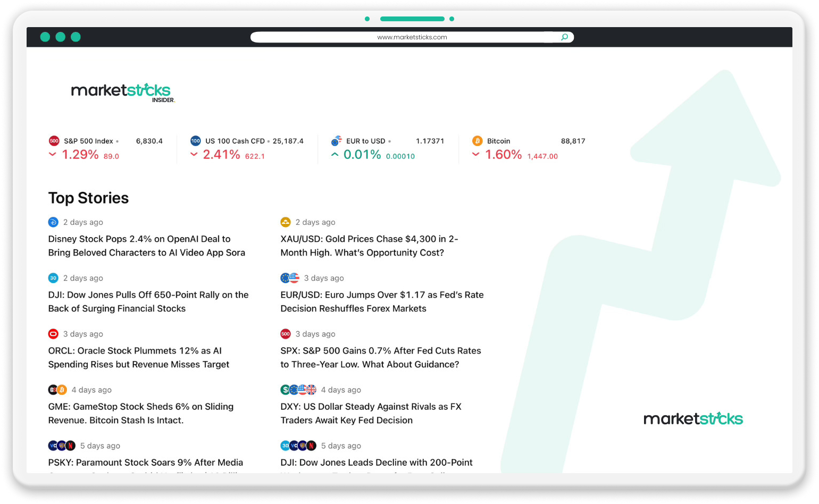Image resolution: width=819 pixels, height=504 pixels.
Task: Click the EU and US flags above the Euro story
Action: point(290,278)
